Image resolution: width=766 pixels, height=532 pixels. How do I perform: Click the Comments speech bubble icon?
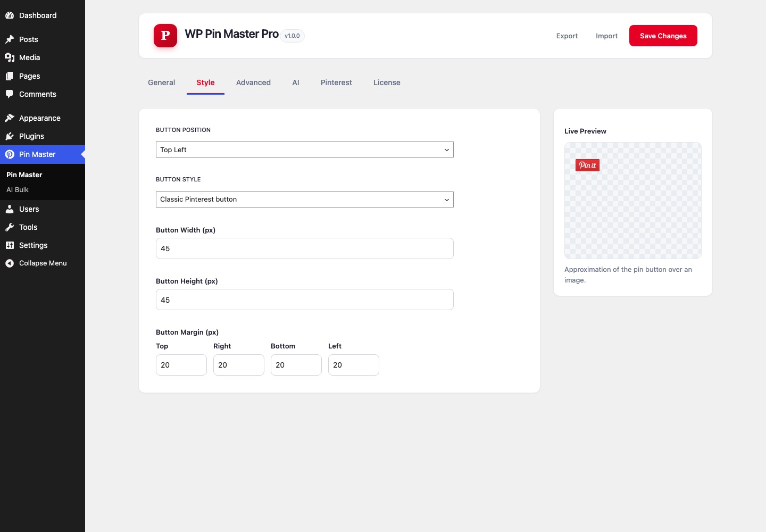pyautogui.click(x=10, y=94)
